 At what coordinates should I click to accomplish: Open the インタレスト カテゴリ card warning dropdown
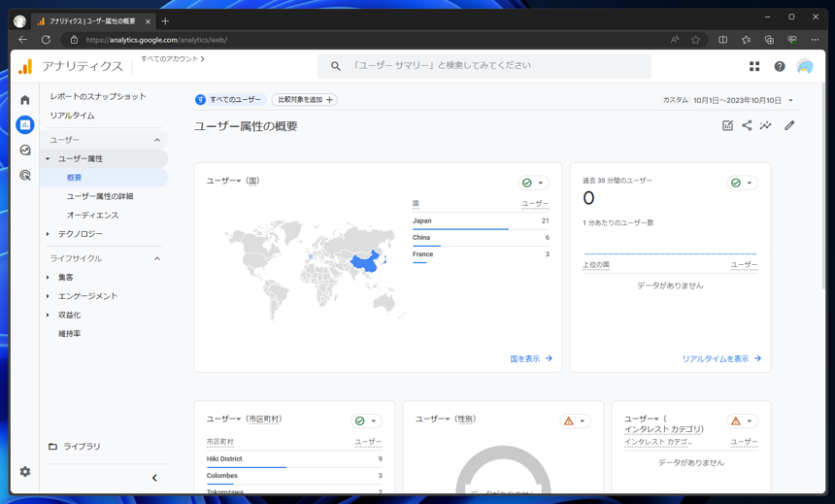[x=743, y=420]
